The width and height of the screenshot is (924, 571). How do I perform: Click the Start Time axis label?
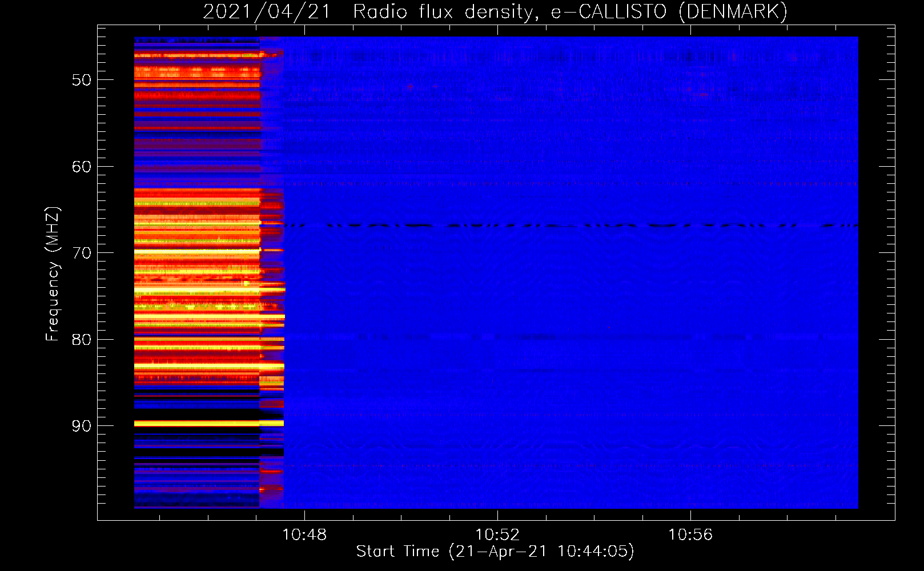click(x=495, y=552)
